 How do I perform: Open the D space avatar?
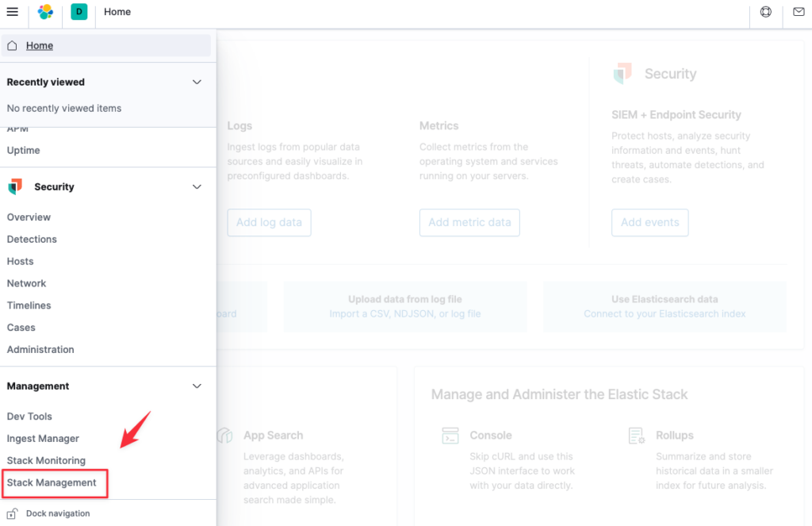pos(79,11)
